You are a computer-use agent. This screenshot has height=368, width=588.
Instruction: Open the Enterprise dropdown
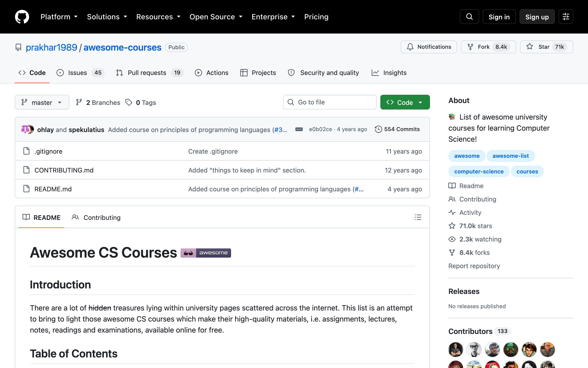pos(273,17)
